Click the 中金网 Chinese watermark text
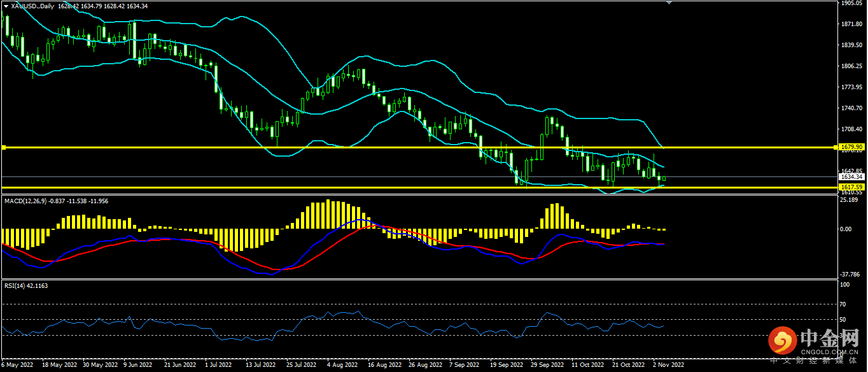Screen dimensions: 868x372 pos(830,336)
